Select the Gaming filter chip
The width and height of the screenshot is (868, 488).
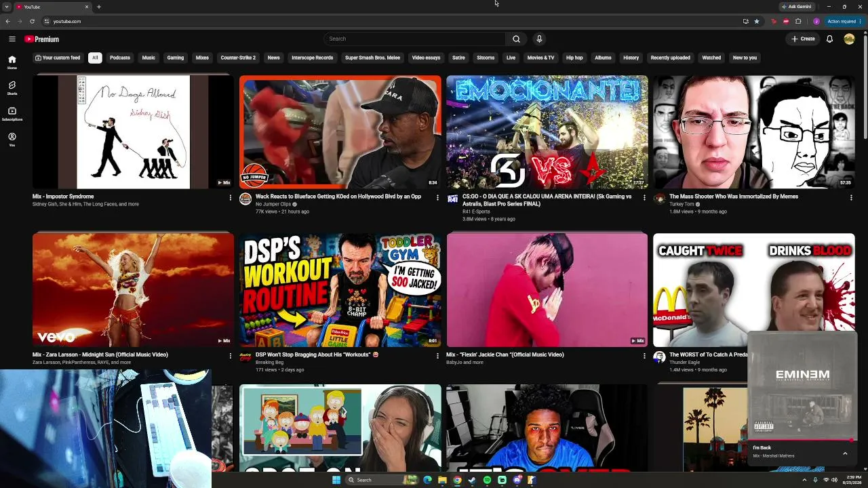tap(176, 58)
